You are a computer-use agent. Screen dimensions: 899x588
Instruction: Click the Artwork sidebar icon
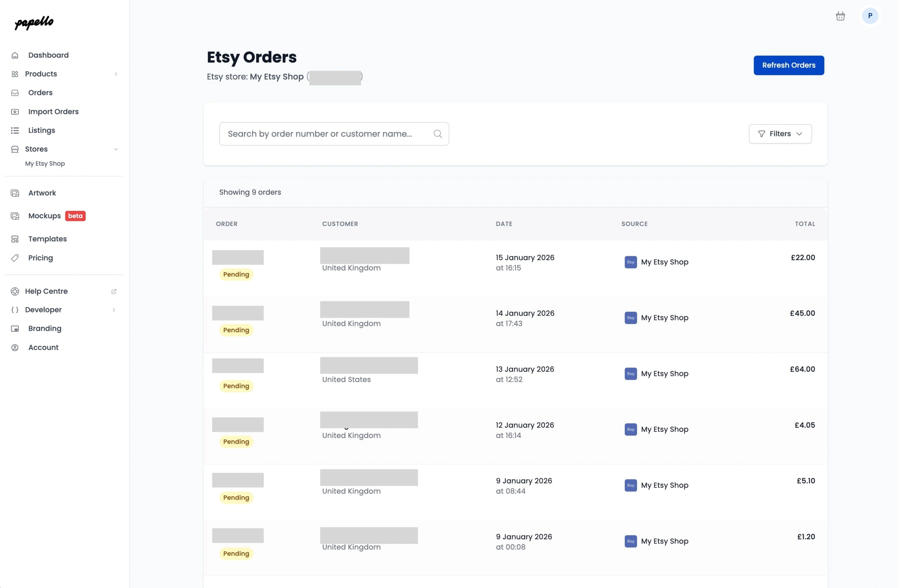pyautogui.click(x=15, y=193)
